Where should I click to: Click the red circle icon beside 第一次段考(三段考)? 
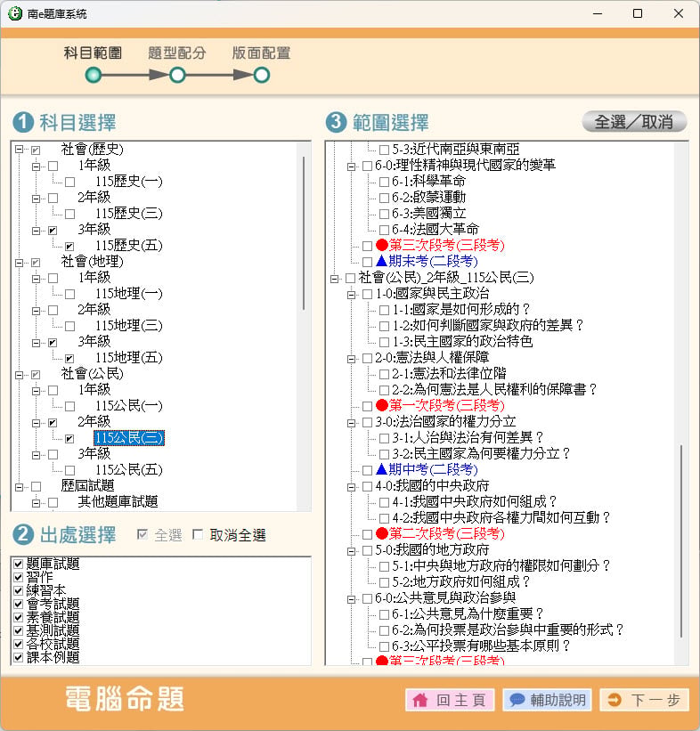click(381, 405)
